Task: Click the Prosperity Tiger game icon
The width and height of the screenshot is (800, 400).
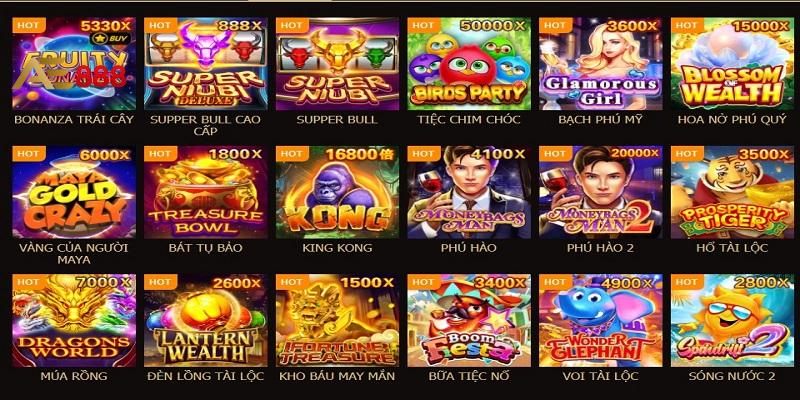Action: 732,192
